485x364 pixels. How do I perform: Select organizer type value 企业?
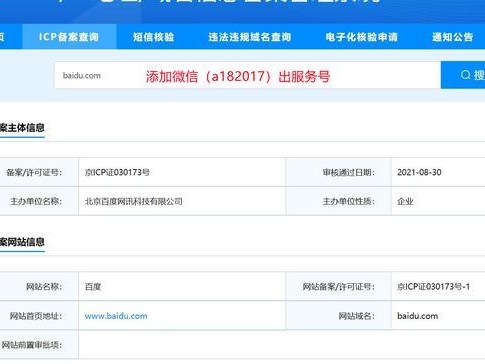point(405,201)
